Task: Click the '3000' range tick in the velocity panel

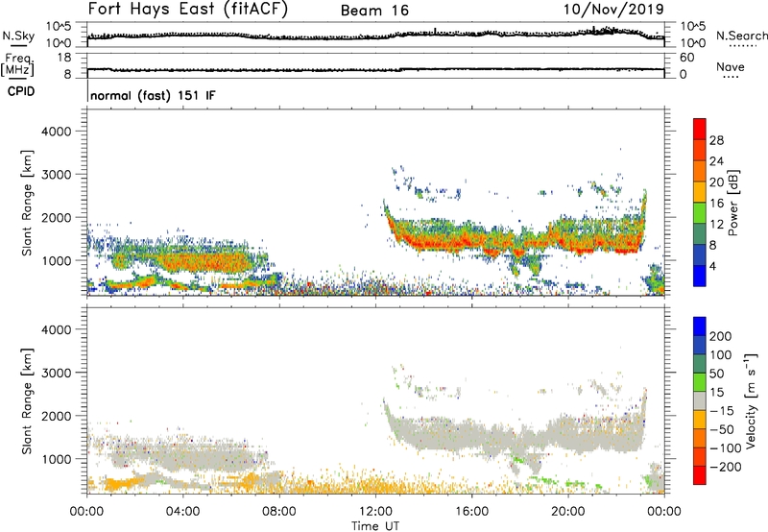Action: [56, 373]
